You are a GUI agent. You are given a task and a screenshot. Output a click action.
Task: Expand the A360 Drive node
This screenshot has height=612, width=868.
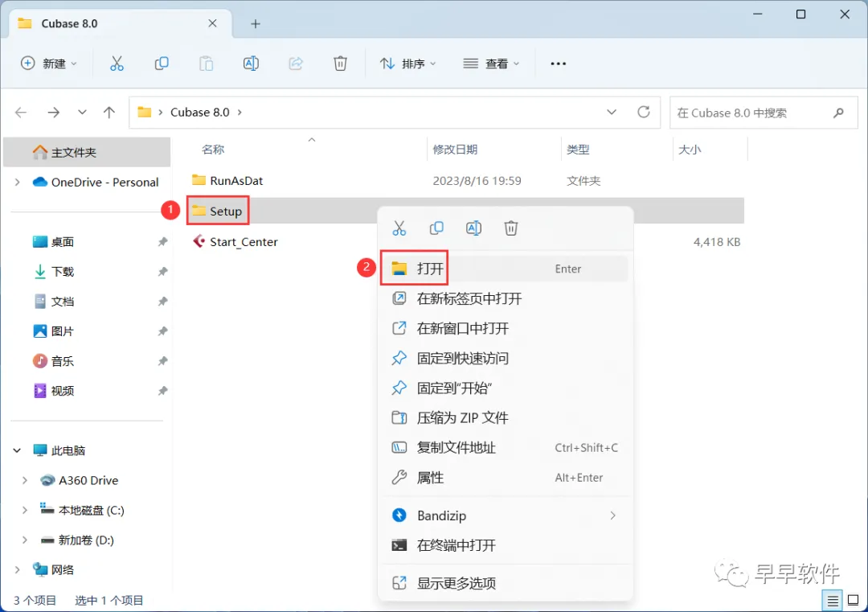click(24, 481)
